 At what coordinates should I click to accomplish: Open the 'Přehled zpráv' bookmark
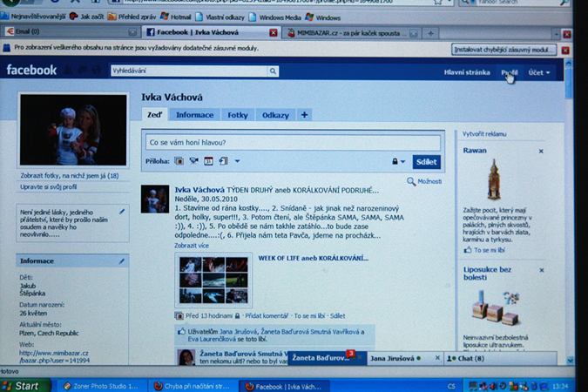[132, 17]
